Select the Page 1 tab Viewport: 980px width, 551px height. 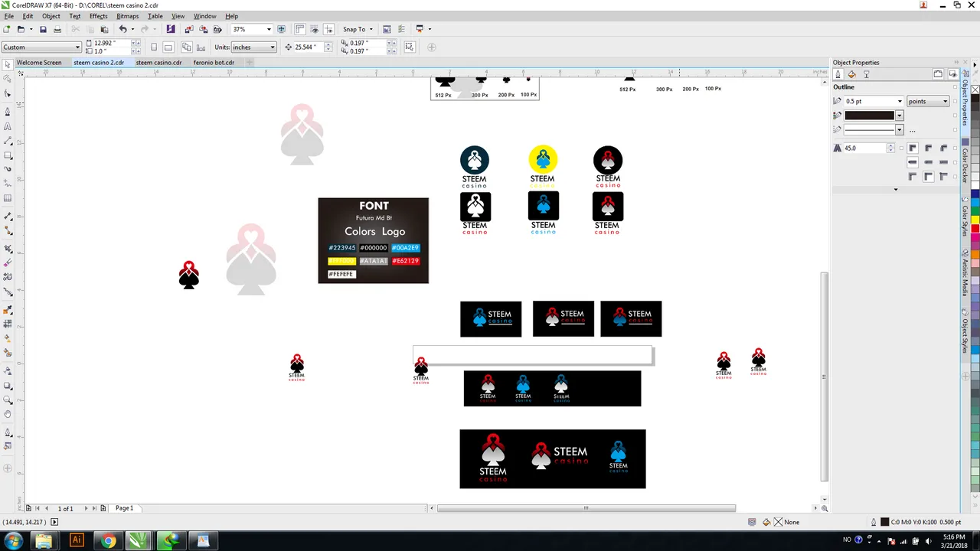(124, 508)
